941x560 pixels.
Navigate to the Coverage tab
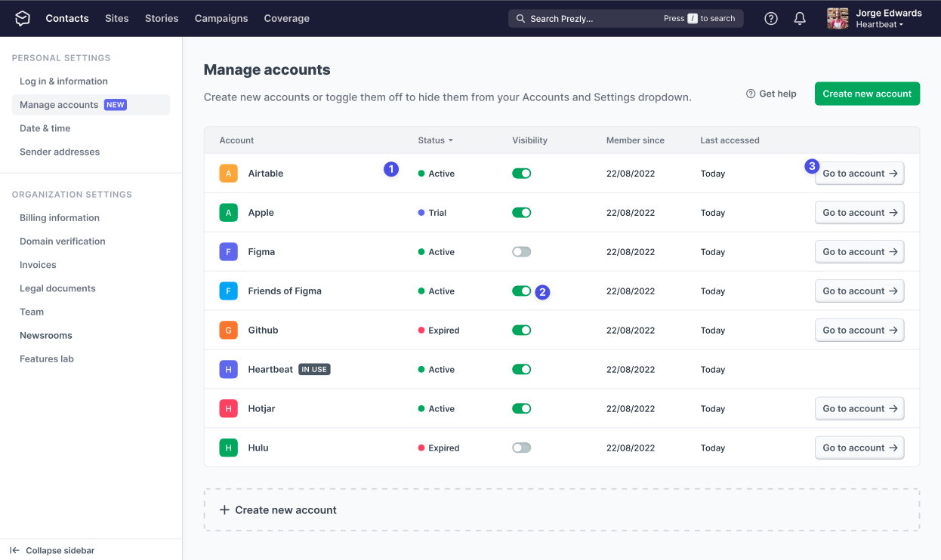tap(287, 18)
